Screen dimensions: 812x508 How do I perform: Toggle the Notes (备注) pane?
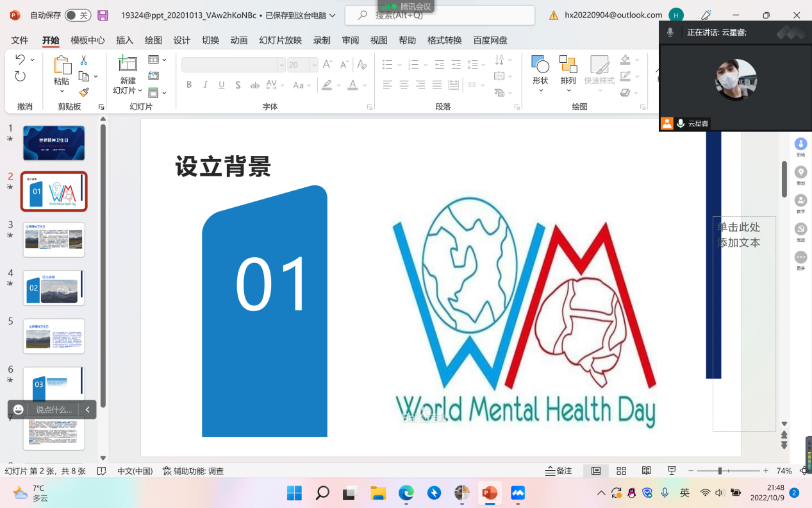coord(558,471)
